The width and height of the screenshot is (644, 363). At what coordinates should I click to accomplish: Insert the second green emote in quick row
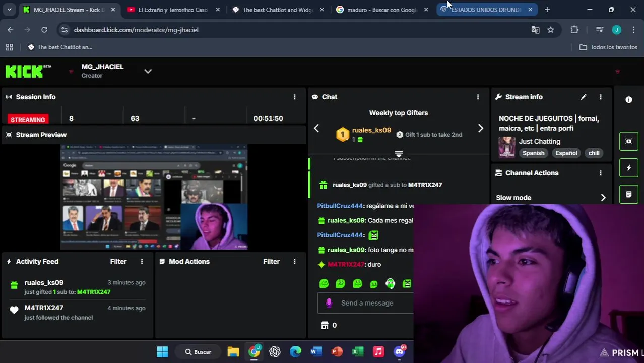(x=341, y=284)
